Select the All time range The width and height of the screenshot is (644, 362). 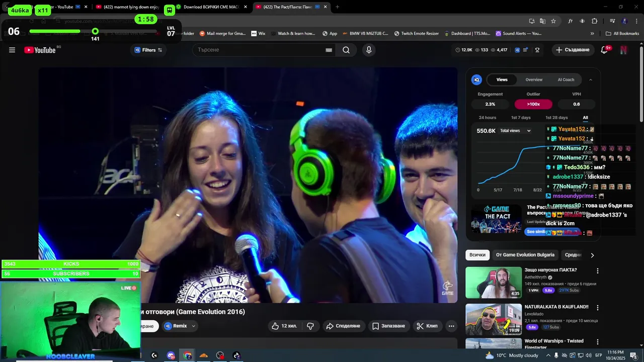pyautogui.click(x=585, y=118)
